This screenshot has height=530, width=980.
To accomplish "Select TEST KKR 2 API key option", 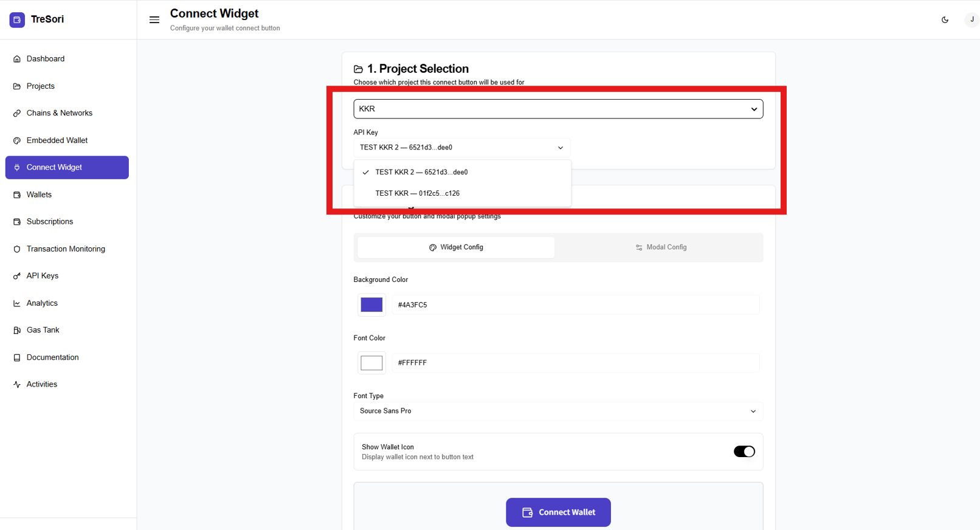I will pyautogui.click(x=421, y=172).
